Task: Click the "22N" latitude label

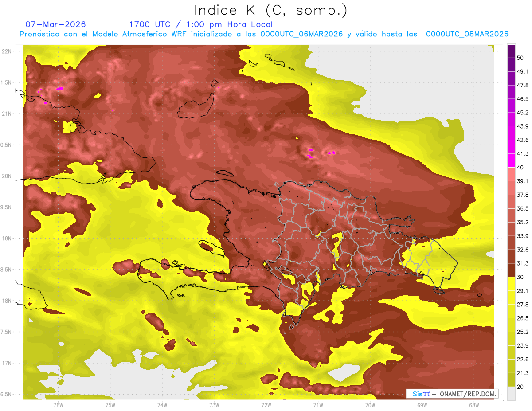Action: [x=7, y=51]
